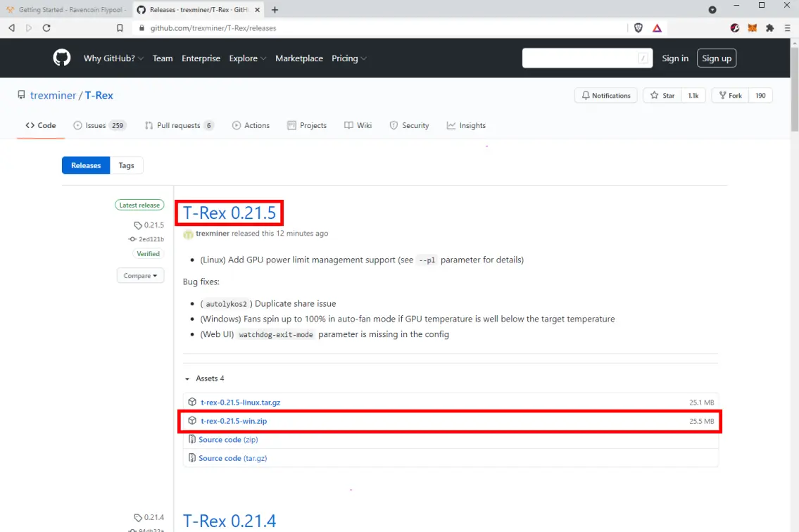The image size is (799, 532).
Task: Fork the T-Rex repository
Action: coord(730,95)
